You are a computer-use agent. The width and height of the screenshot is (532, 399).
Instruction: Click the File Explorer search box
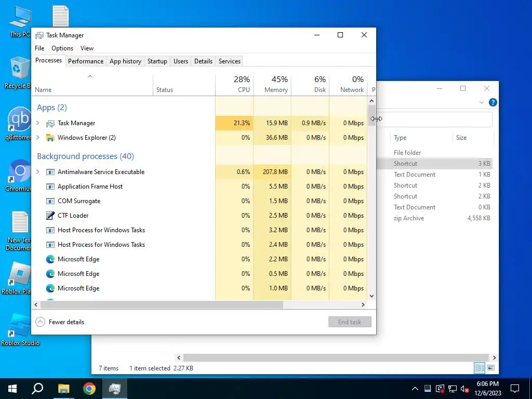pyautogui.click(x=434, y=119)
